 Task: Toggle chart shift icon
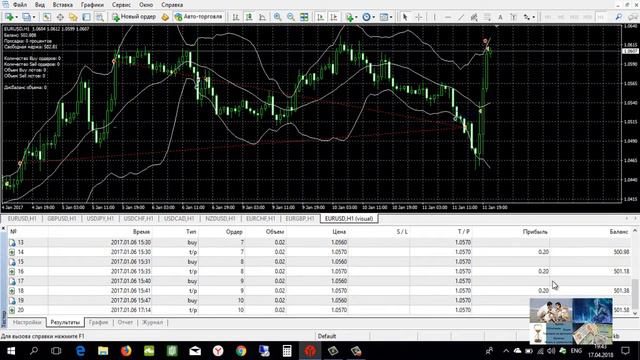(334, 17)
